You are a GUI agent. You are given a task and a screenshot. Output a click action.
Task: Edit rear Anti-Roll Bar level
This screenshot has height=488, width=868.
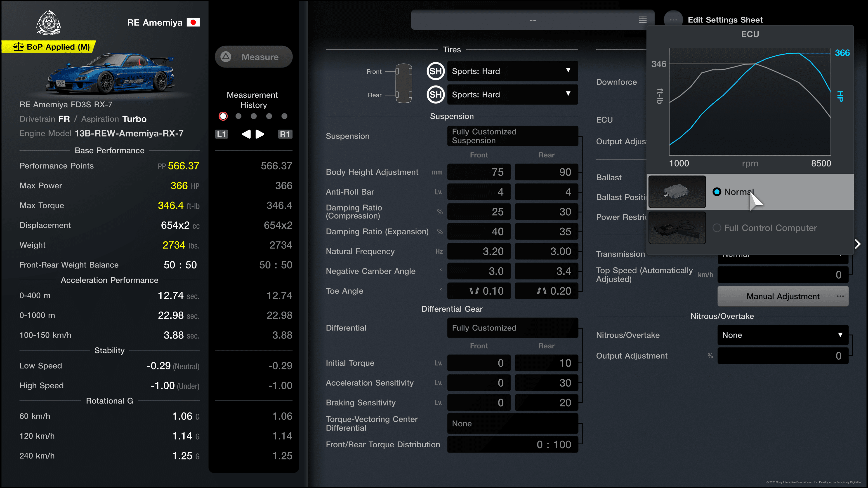[x=546, y=192]
